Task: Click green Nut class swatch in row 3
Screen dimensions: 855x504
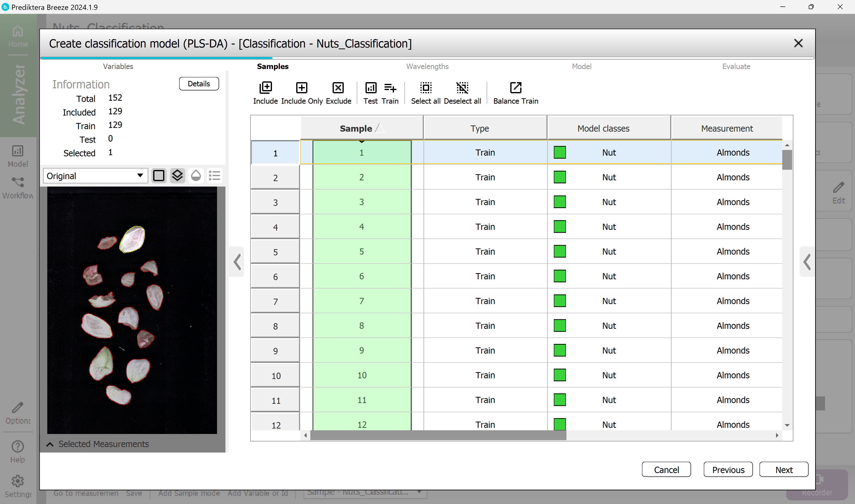Action: click(x=560, y=202)
